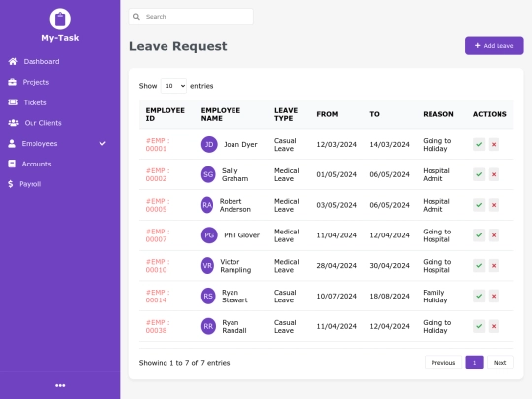Expand the Employees submenu chevron
The width and height of the screenshot is (532, 399).
click(x=102, y=143)
